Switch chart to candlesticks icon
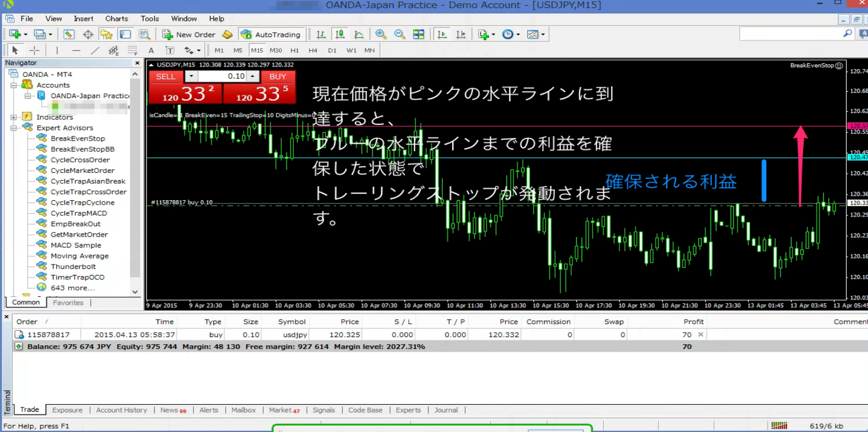 (x=340, y=34)
